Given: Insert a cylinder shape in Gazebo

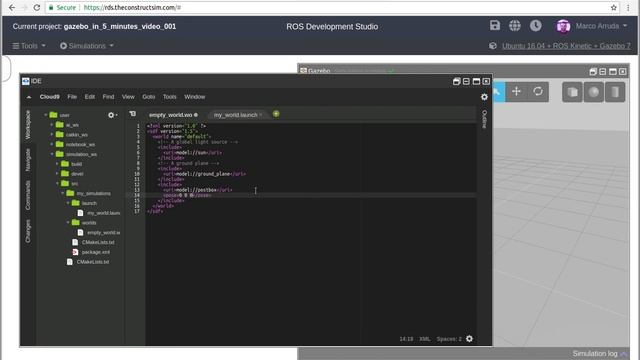Looking at the screenshot, I should pos(615,92).
